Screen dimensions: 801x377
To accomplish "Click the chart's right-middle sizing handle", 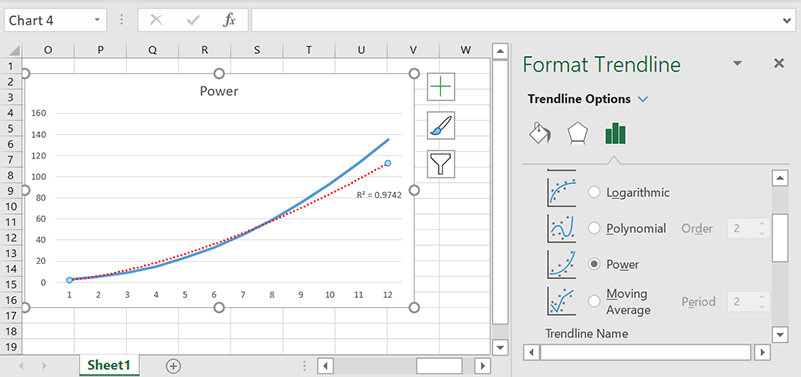I will [x=414, y=191].
